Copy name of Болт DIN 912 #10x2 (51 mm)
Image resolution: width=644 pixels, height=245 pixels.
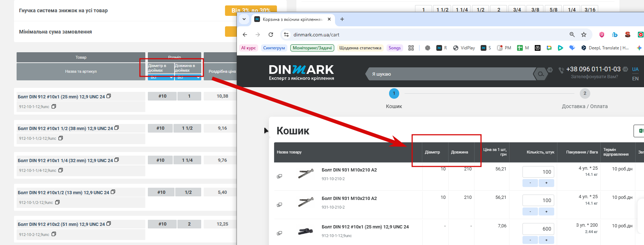click(109, 224)
